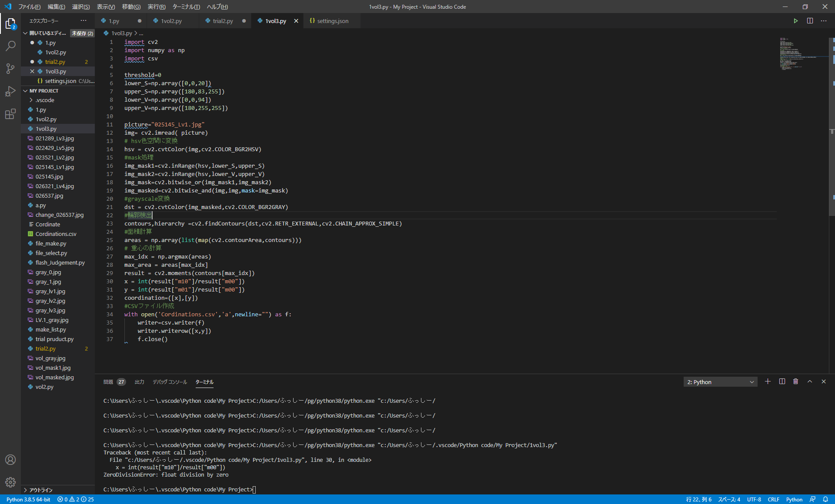Viewport: 835px width, 504px height.
Task: Open the Source Control view
Action: coord(10,69)
